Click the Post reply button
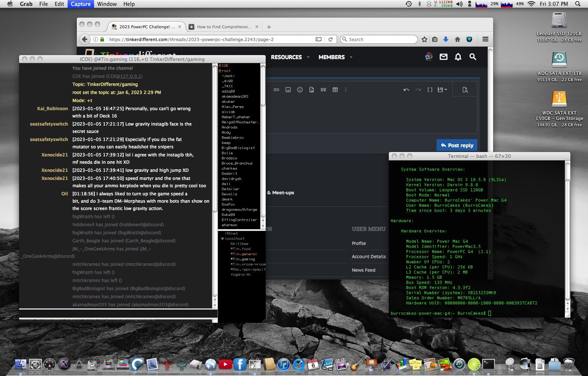The image size is (588, 376). (457, 145)
